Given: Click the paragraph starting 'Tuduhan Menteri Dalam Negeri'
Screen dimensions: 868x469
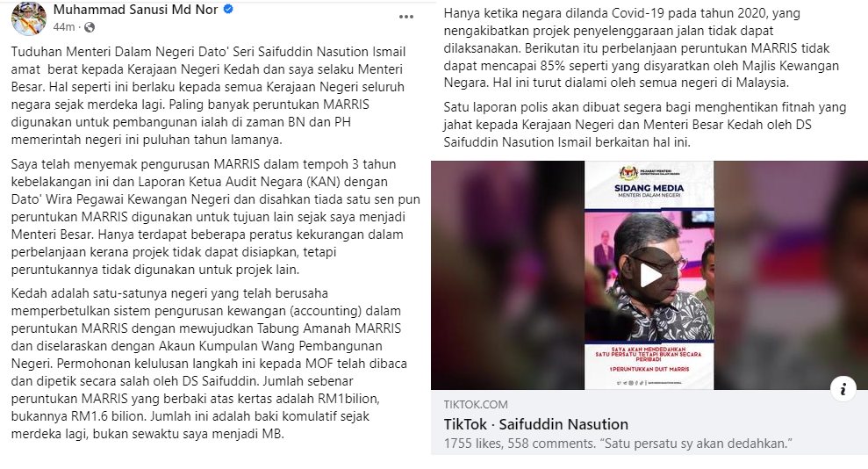Looking at the screenshot, I should [209, 96].
